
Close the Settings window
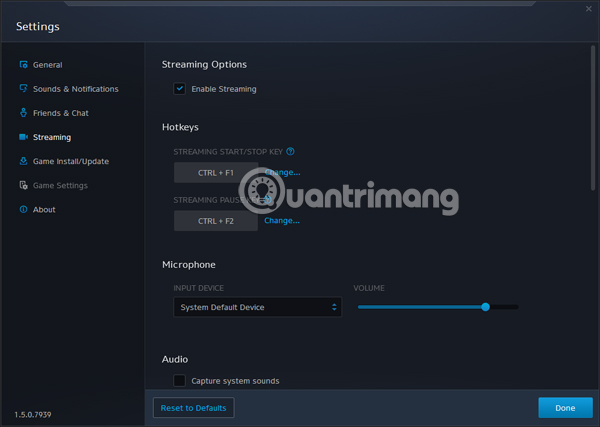[589, 9]
